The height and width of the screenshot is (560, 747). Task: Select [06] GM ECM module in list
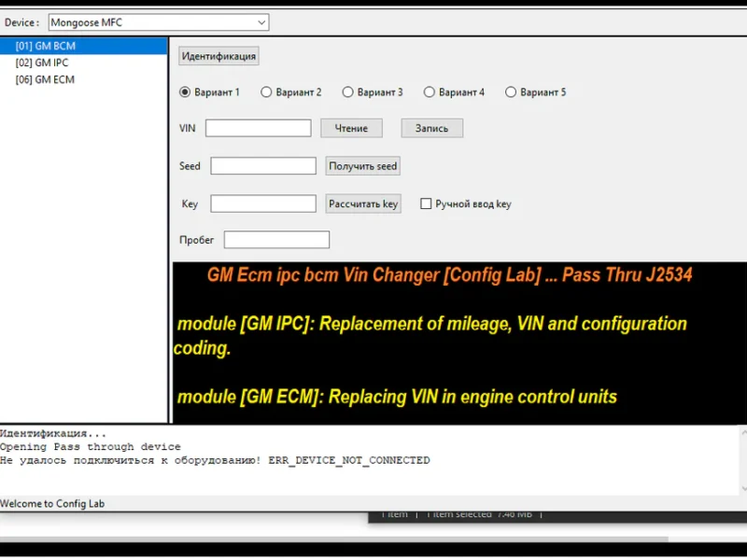pyautogui.click(x=45, y=79)
